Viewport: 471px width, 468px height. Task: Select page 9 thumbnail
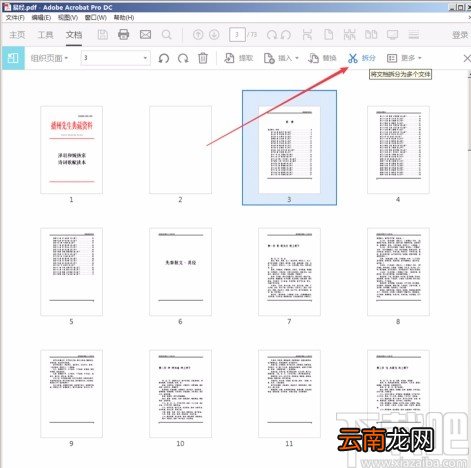tap(71, 394)
